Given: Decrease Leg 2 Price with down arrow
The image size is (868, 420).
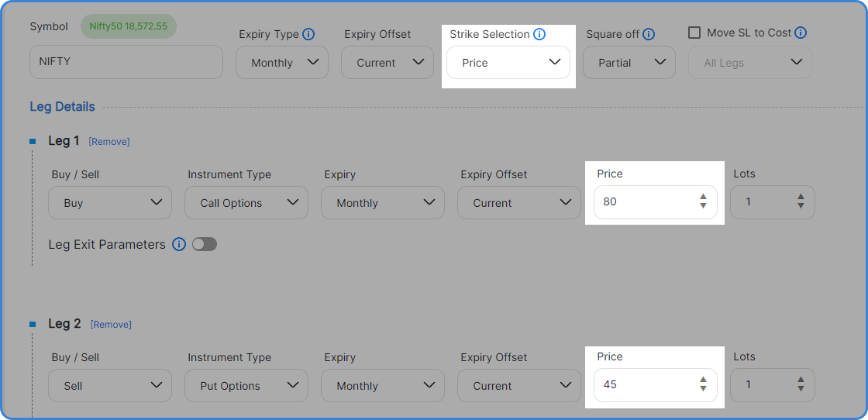Looking at the screenshot, I should (703, 388).
